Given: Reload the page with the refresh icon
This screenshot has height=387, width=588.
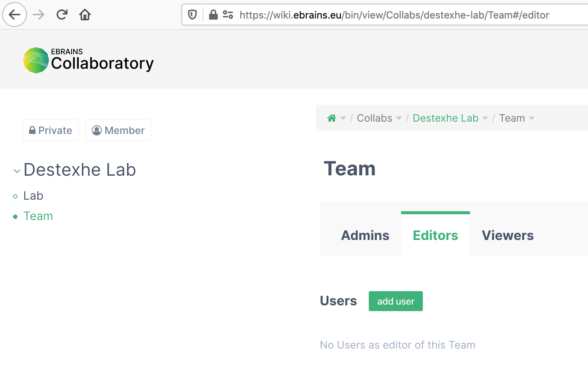Looking at the screenshot, I should point(62,15).
